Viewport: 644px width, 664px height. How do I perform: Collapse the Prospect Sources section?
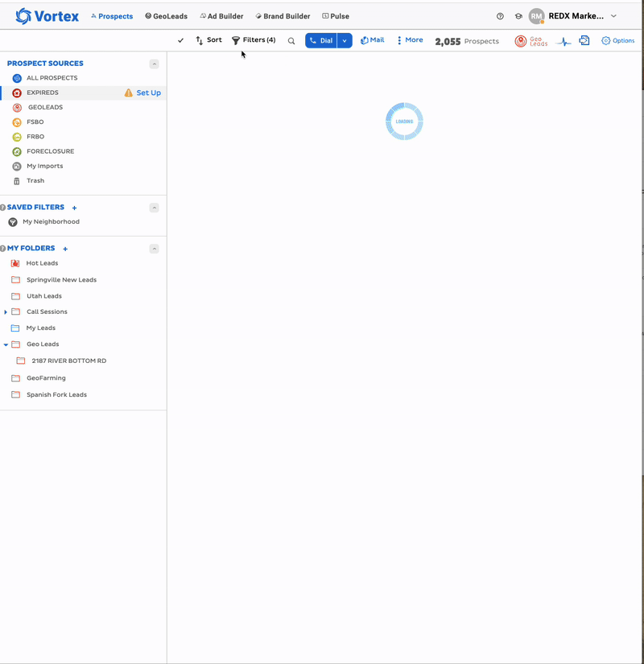(x=154, y=64)
